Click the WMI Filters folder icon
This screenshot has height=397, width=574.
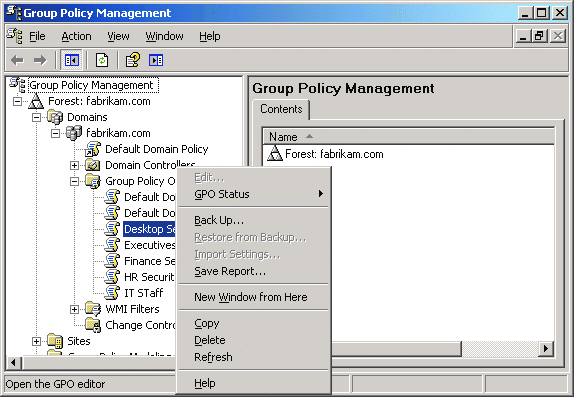coord(93,309)
